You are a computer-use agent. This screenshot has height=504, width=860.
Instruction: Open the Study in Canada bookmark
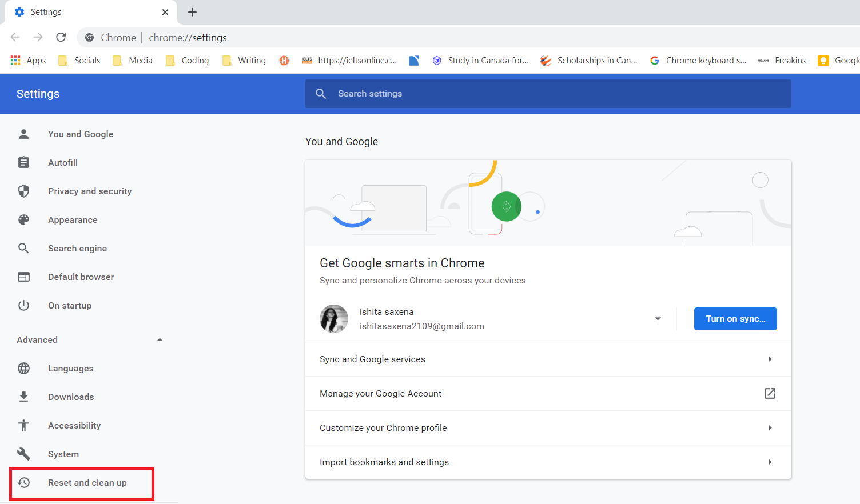coord(480,61)
